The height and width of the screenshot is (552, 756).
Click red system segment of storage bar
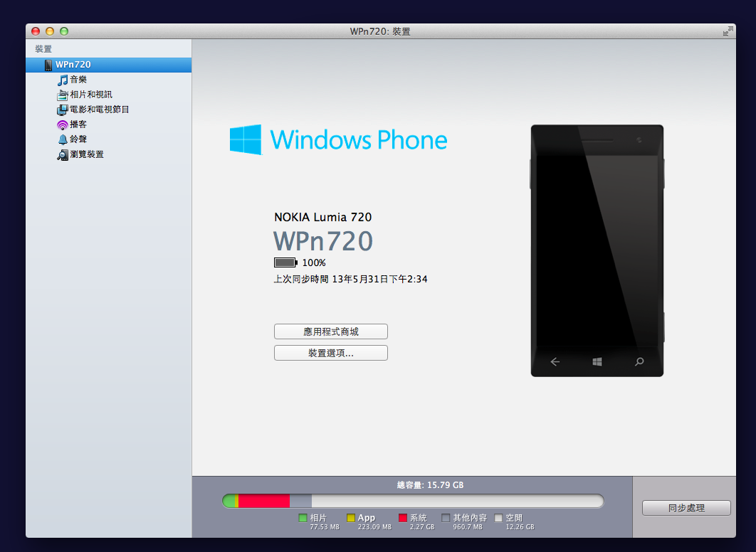coord(264,501)
